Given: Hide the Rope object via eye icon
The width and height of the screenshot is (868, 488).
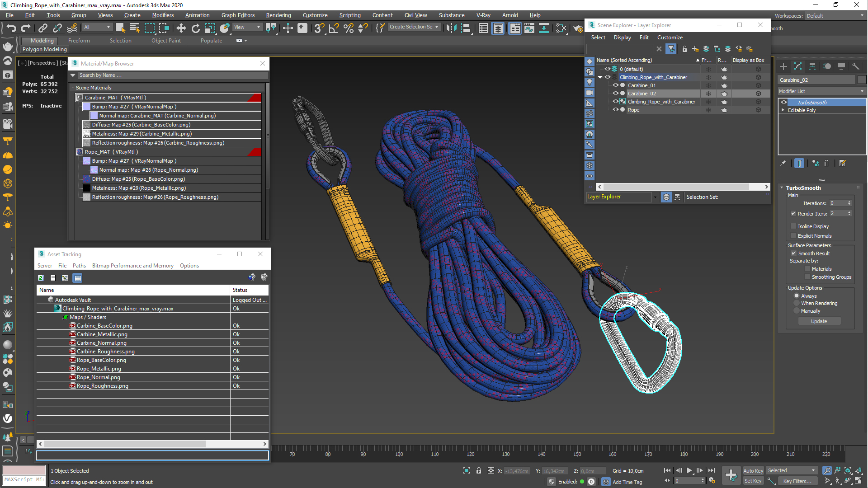Looking at the screenshot, I should (615, 110).
